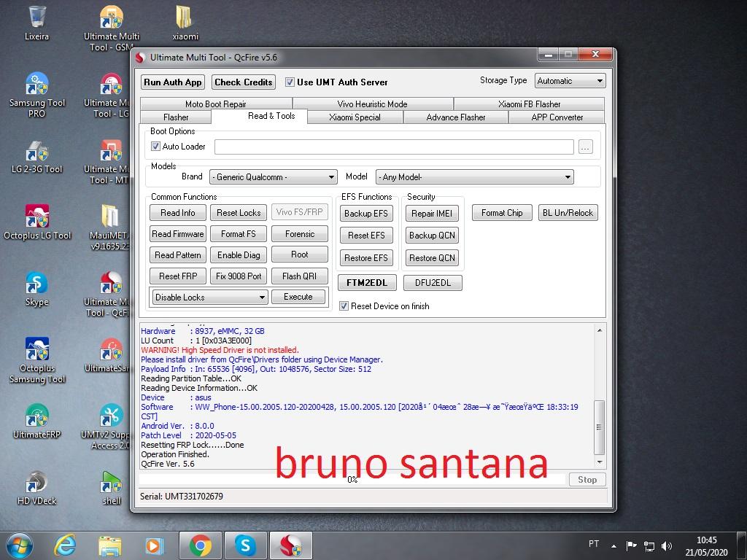Open the Xiaomi FB Flasher tab

click(x=530, y=104)
